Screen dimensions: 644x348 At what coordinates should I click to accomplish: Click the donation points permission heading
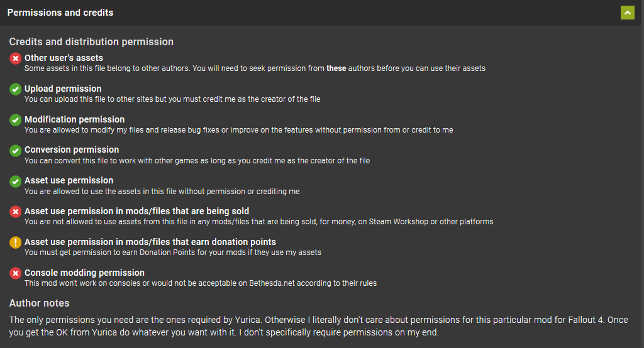(150, 242)
